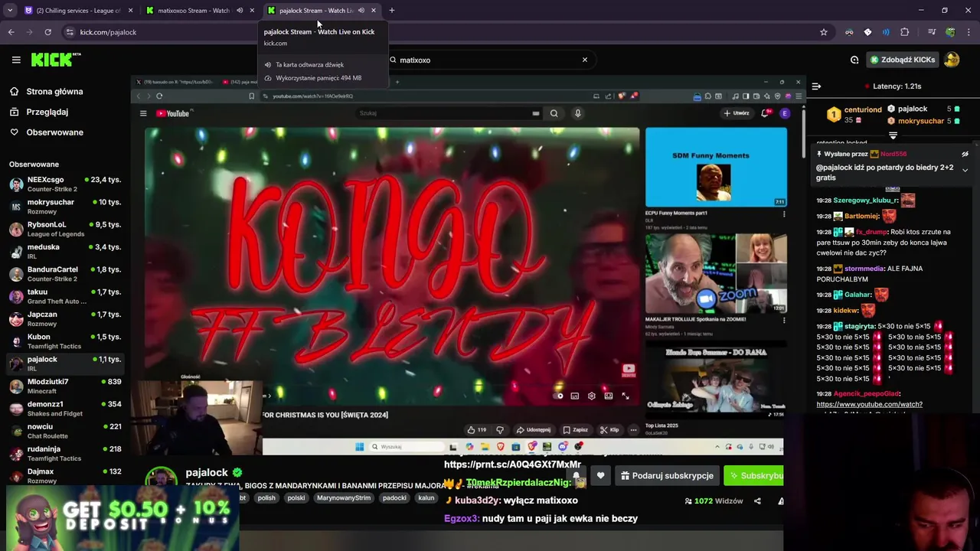Open Kubon channel in sidebar
Screen dimensions: 980x551
click(x=65, y=341)
